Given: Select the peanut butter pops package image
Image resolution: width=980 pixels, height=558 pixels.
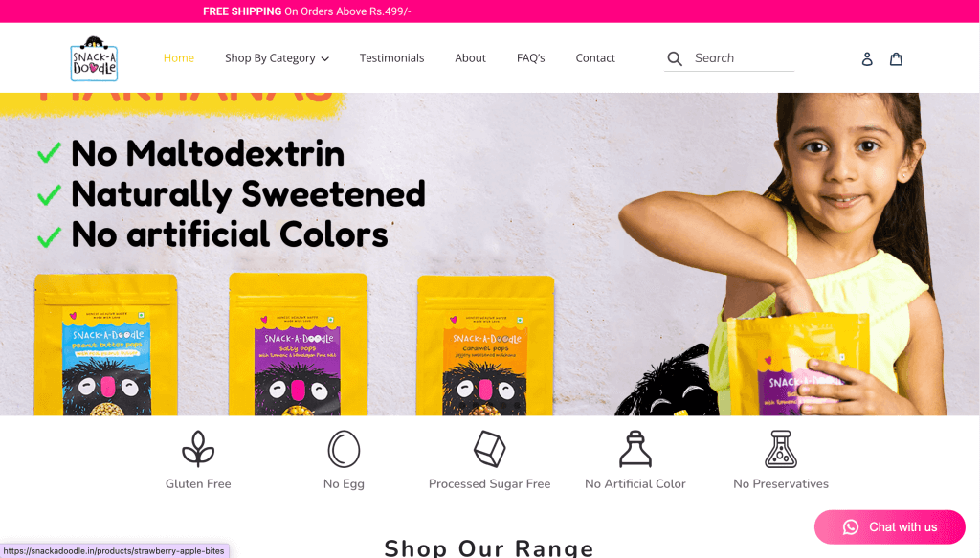Looking at the screenshot, I should (105, 345).
